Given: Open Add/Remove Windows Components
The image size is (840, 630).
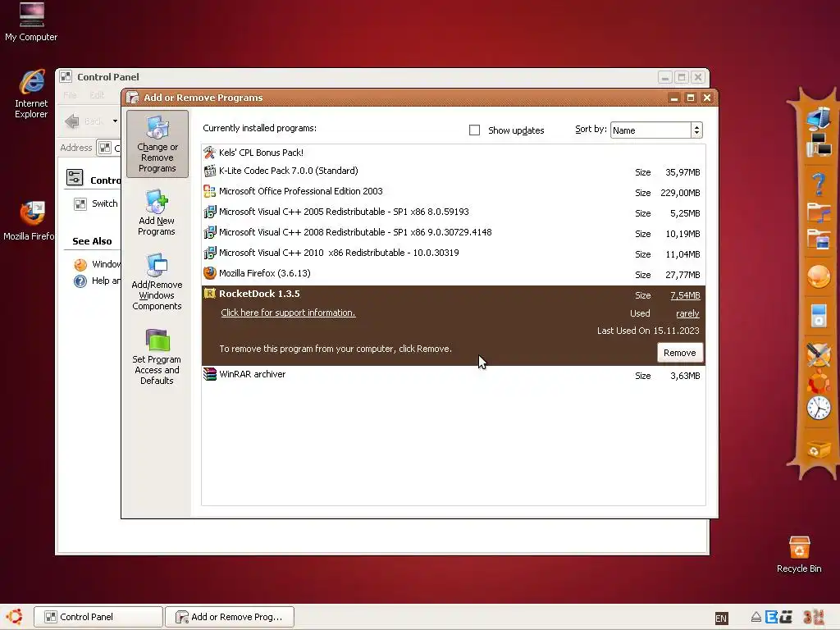Looking at the screenshot, I should pyautogui.click(x=157, y=282).
